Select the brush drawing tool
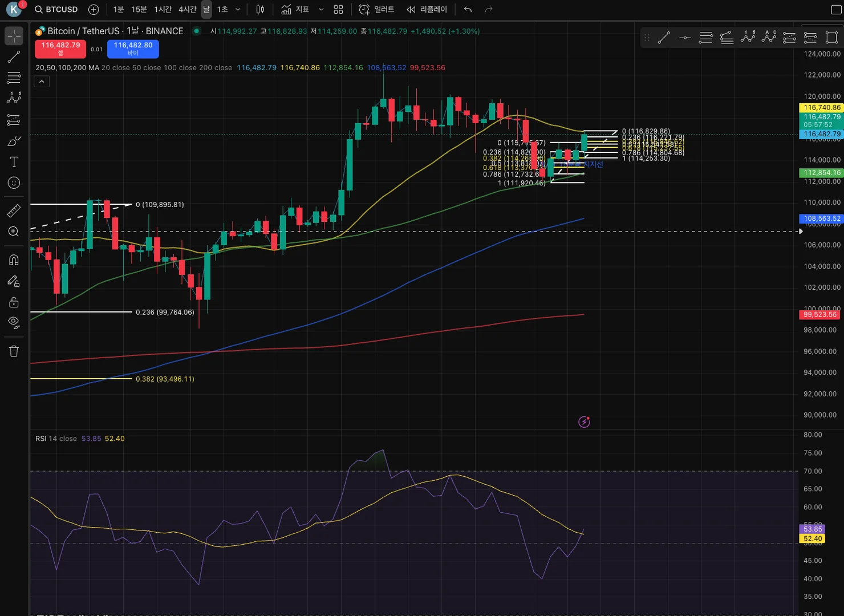 pos(14,141)
